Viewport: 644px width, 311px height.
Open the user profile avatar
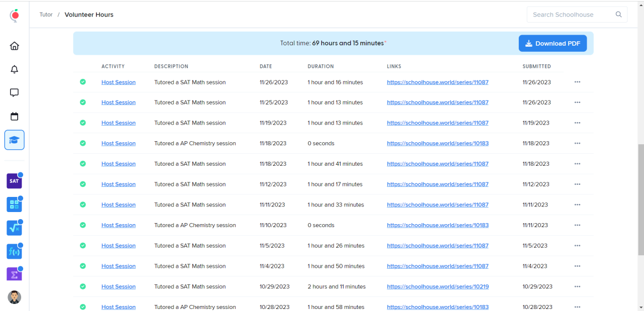(x=15, y=297)
